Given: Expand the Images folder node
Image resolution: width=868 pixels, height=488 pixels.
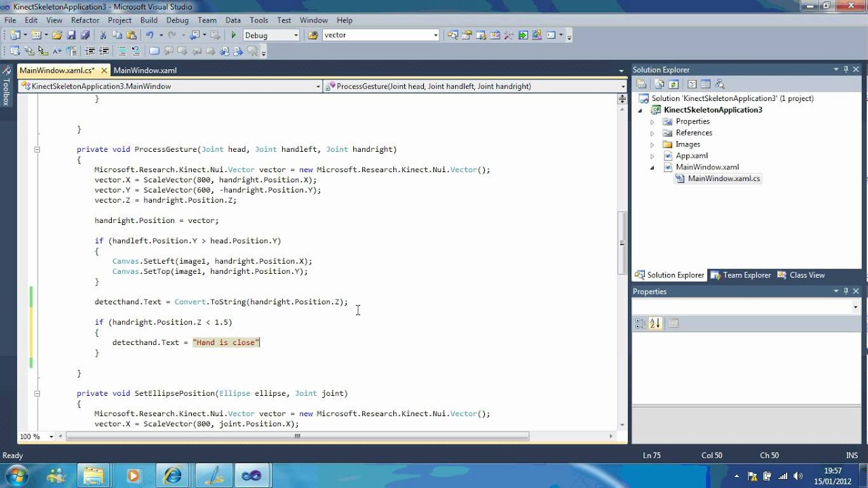Looking at the screenshot, I should pos(652,144).
